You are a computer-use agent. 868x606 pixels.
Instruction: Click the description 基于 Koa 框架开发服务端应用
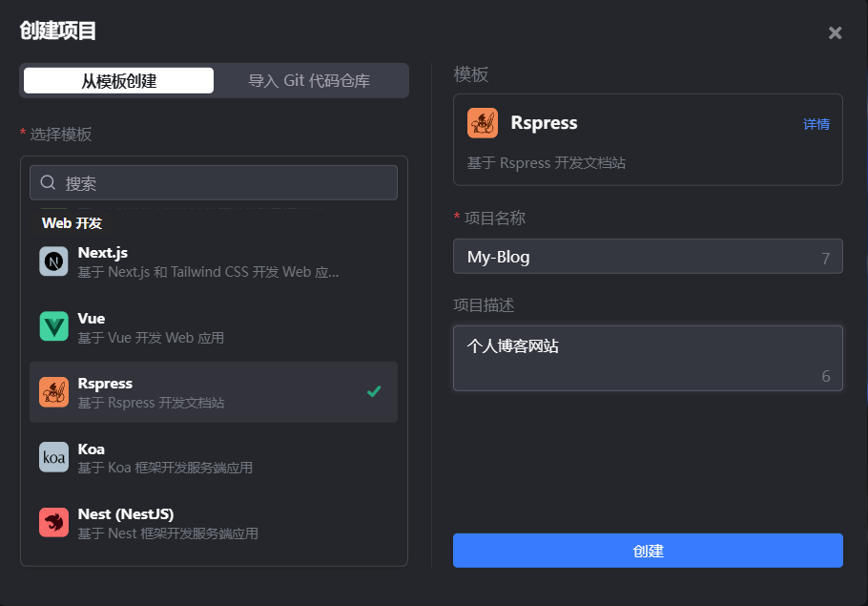click(165, 468)
